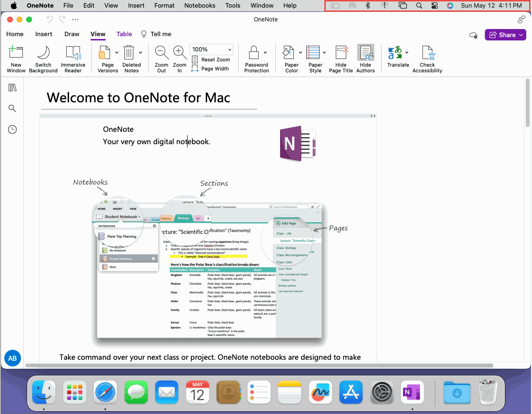Click Reset Zoom

(x=211, y=59)
